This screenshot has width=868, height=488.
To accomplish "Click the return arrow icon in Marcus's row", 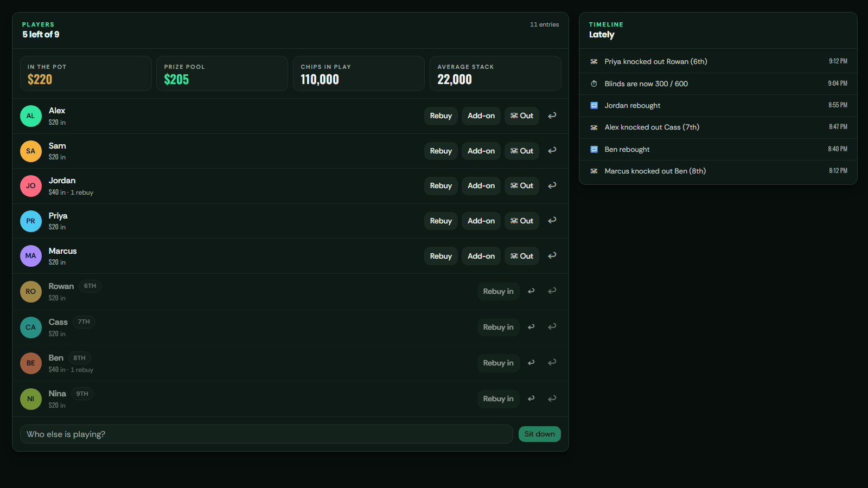I will 552,256.
